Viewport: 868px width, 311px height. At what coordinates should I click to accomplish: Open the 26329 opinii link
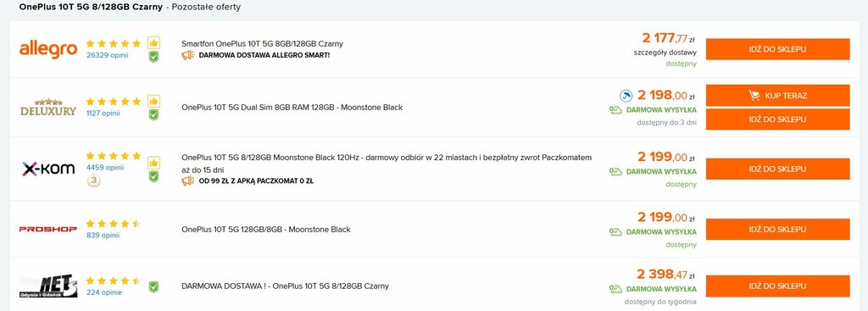point(107,55)
